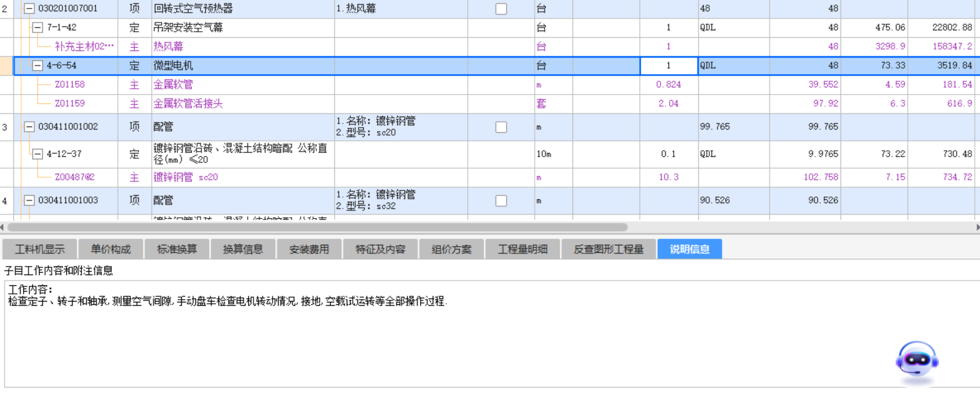Select the 说明信息 tab
The image size is (980, 393).
coord(689,249)
